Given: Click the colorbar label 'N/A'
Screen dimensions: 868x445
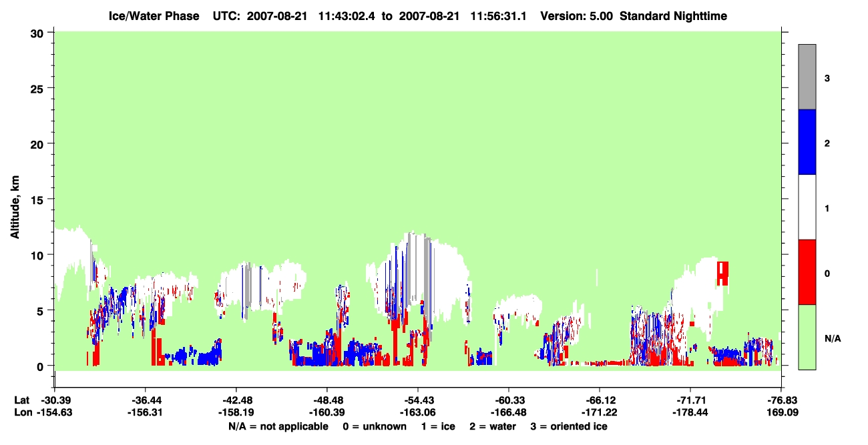Looking at the screenshot, I should pyautogui.click(x=833, y=339).
